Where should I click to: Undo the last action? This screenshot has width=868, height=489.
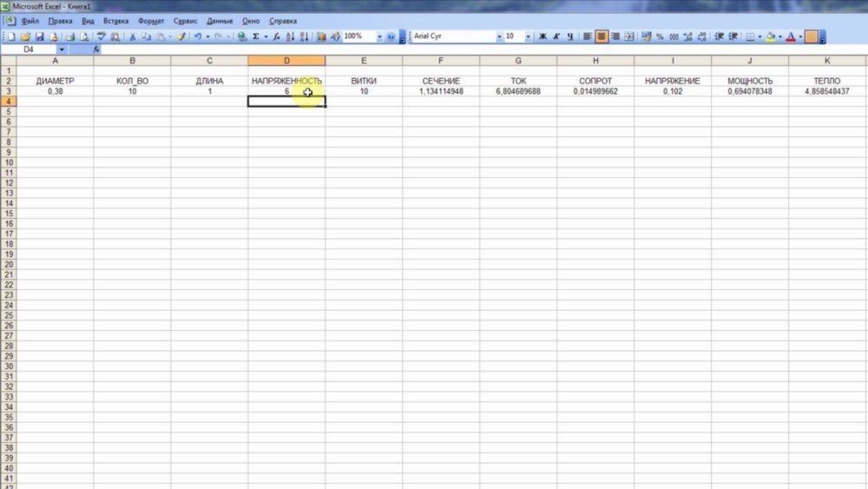tap(198, 36)
